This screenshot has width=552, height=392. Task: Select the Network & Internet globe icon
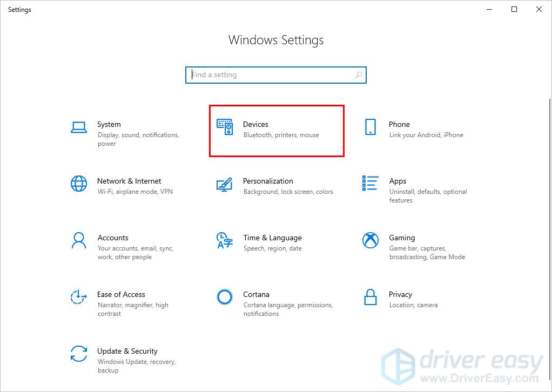79,184
